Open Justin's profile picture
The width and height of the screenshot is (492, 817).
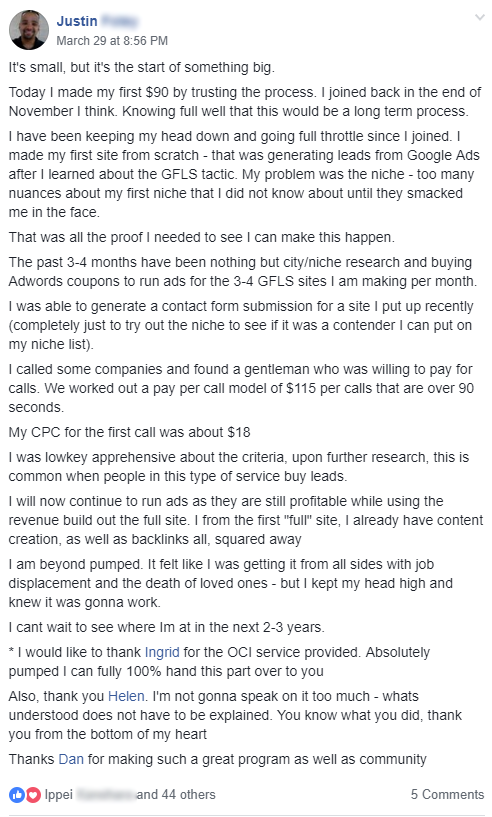(29, 30)
